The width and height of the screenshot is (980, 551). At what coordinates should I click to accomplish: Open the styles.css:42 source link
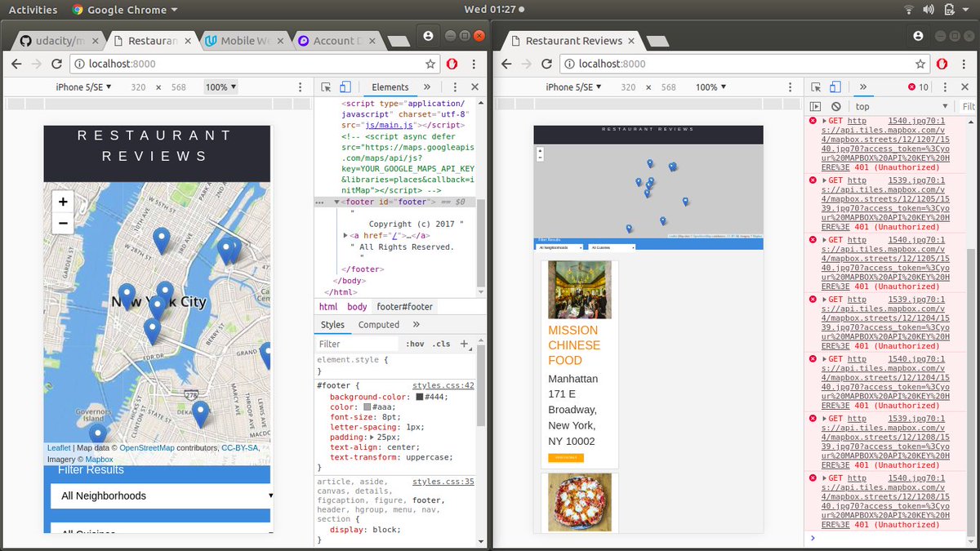click(x=443, y=384)
